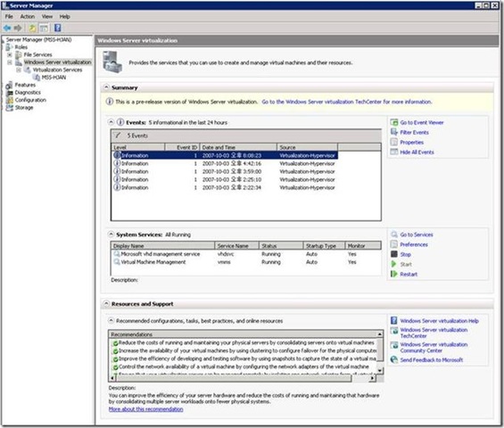Sort services by Startup Type column
This screenshot has width=504, height=428.
tap(324, 246)
